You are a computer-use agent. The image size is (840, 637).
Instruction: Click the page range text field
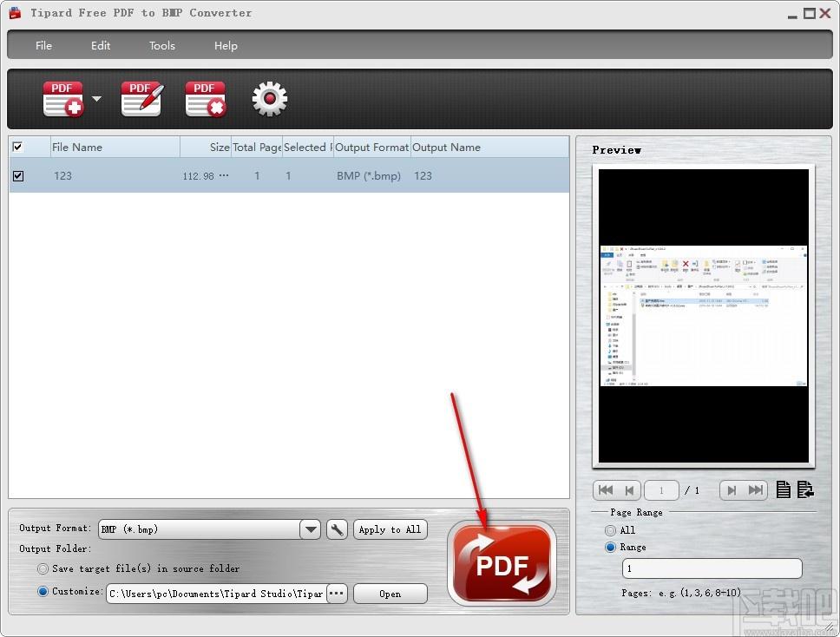tap(712, 568)
